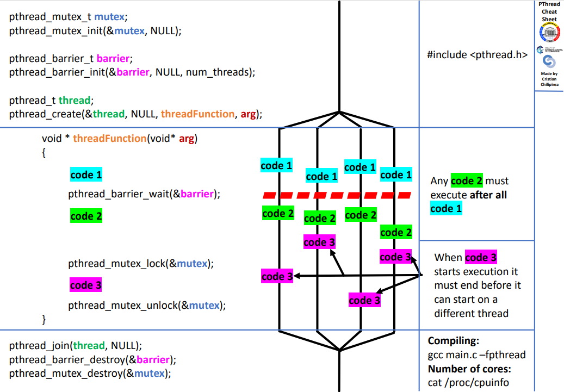Click the blue interlocking rings logo
564x392 pixels.
tap(549, 62)
